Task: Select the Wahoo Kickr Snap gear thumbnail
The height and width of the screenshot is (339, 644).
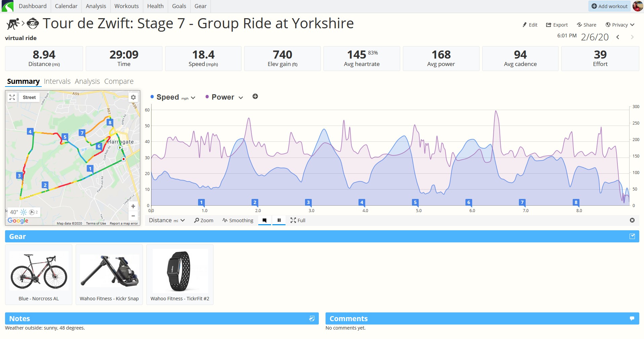Action: pos(109,275)
